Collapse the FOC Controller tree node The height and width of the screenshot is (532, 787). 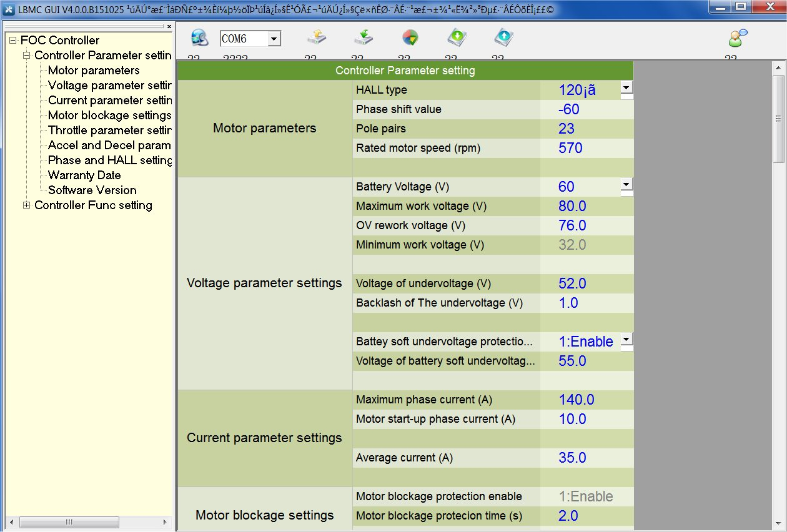click(x=12, y=41)
